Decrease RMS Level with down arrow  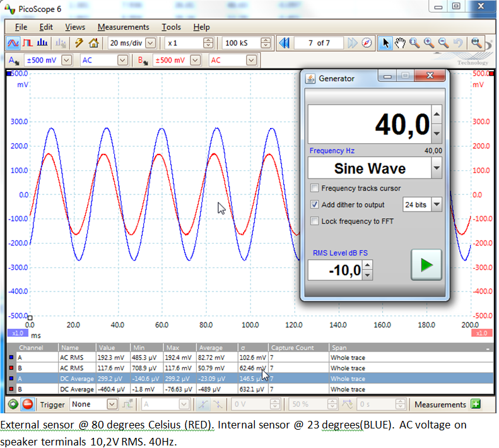pos(368,274)
